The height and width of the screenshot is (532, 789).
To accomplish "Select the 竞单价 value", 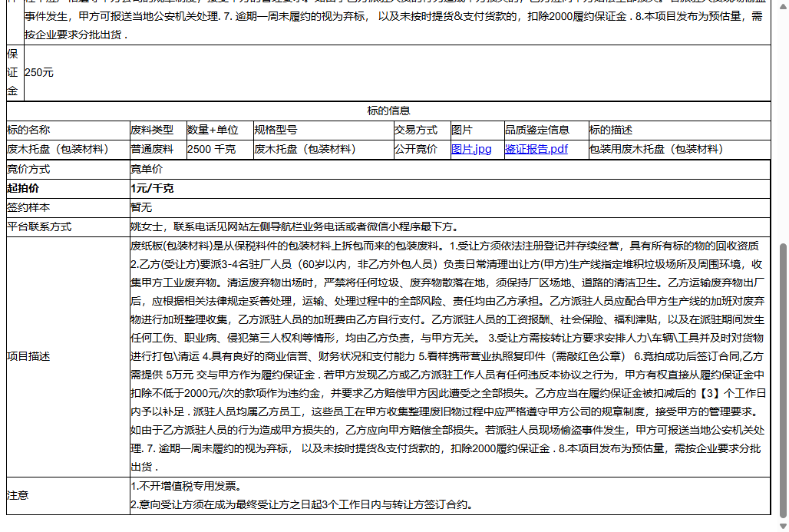I will [147, 169].
